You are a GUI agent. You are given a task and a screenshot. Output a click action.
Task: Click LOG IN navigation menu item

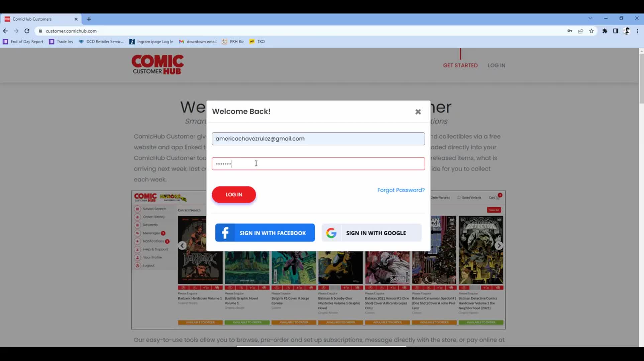pyautogui.click(x=496, y=65)
